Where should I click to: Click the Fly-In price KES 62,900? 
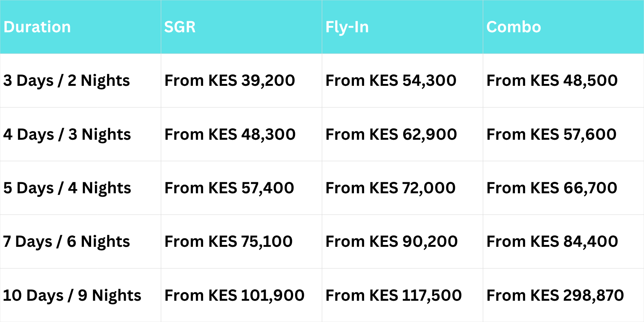pyautogui.click(x=391, y=134)
